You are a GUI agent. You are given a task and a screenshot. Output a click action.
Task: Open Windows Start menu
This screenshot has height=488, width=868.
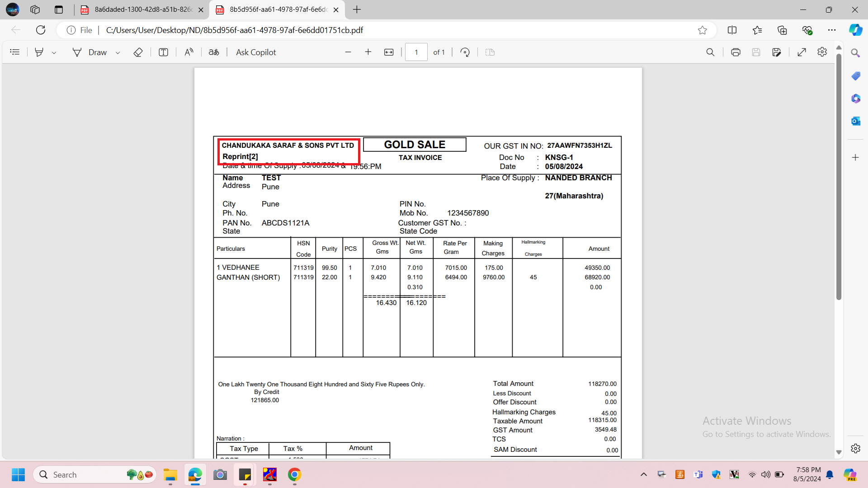18,475
